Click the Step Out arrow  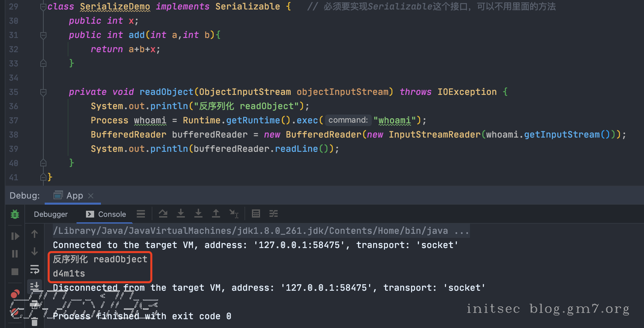pos(216,214)
